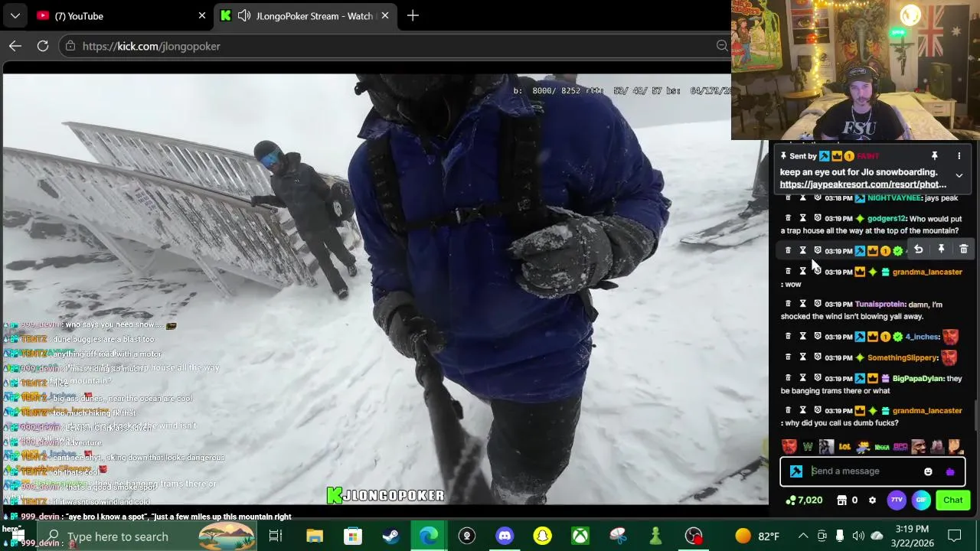
Task: Ban Tunaisprotein using the ban icon
Action: coord(817,304)
